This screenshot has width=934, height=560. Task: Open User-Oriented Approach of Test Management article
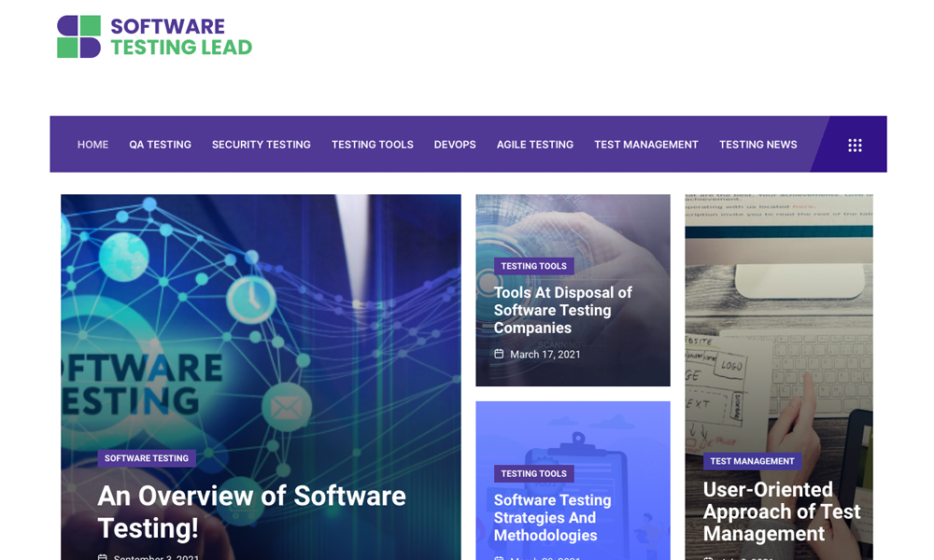(781, 511)
